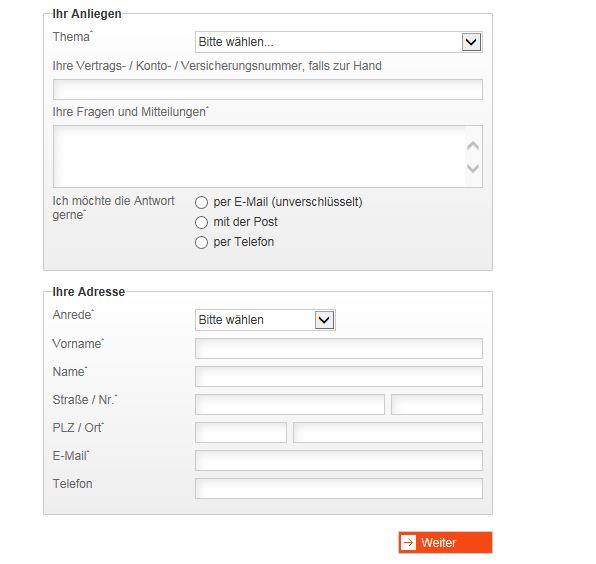Click the arrow icon on Weiter button
Screen dimensions: 596x564
pos(409,542)
